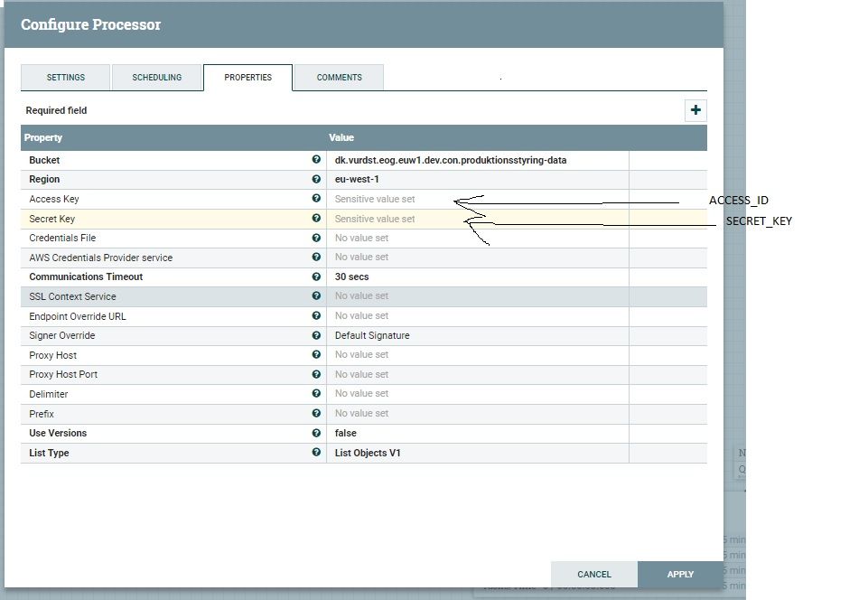Click help icon beside Region property
This screenshot has width=868, height=600.
point(316,179)
